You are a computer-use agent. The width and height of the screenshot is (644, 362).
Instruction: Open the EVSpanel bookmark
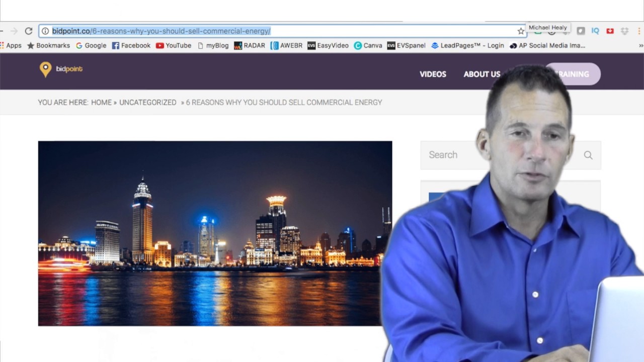407,46
